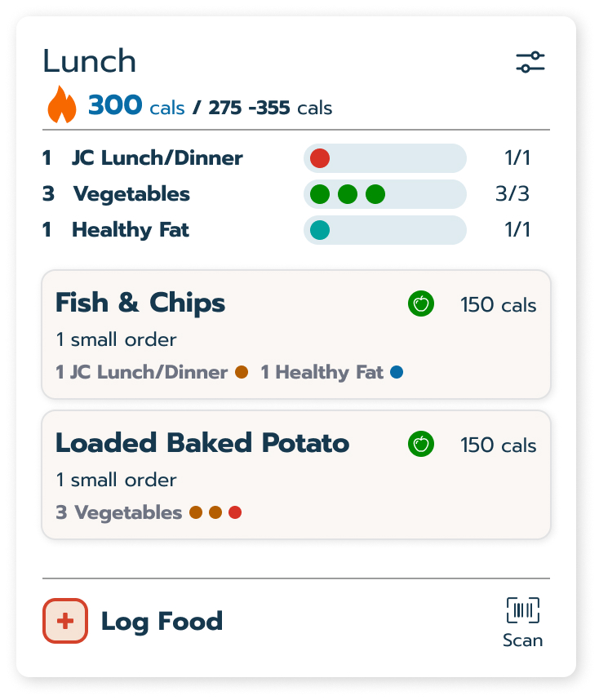Image resolution: width=599 pixels, height=700 pixels.
Task: Select the 300 cals total
Action: (x=136, y=106)
